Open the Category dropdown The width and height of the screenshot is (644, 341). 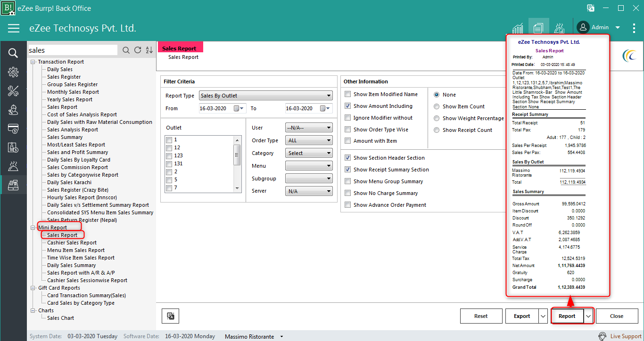(309, 153)
